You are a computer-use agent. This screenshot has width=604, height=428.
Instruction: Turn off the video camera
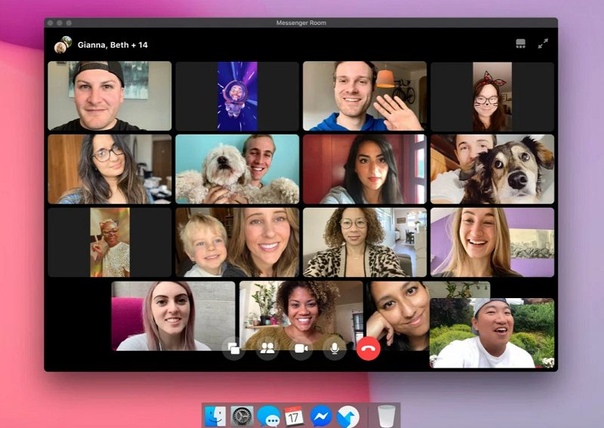click(x=300, y=349)
